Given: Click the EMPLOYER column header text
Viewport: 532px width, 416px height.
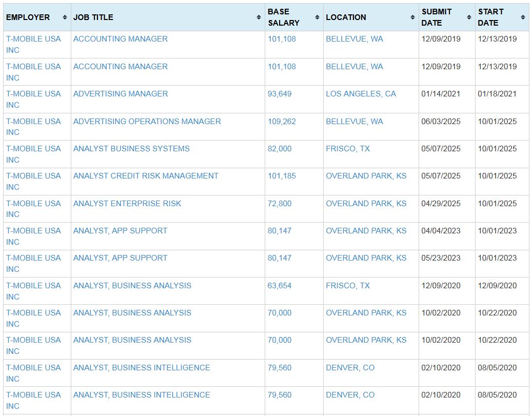Looking at the screenshot, I should [x=28, y=17].
